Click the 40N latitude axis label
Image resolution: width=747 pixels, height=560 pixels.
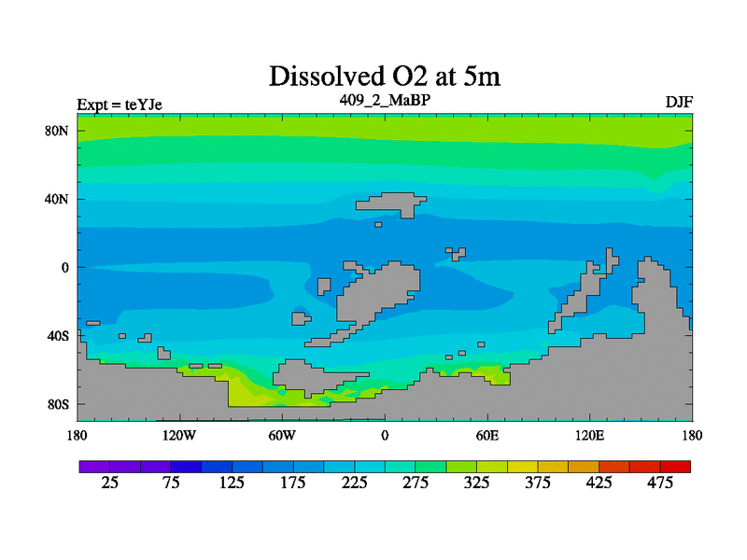[x=58, y=199]
